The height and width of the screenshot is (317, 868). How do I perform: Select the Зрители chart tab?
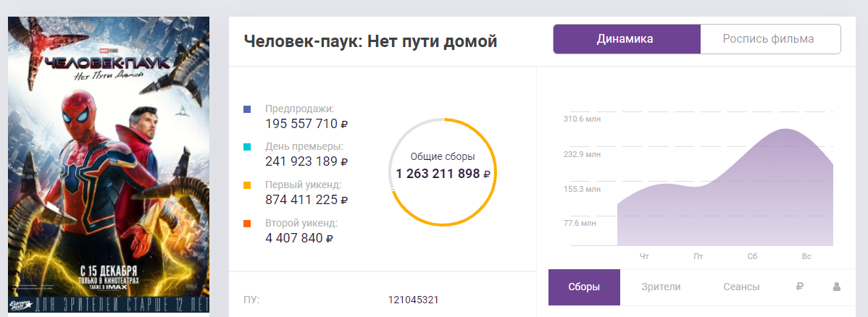(x=661, y=287)
